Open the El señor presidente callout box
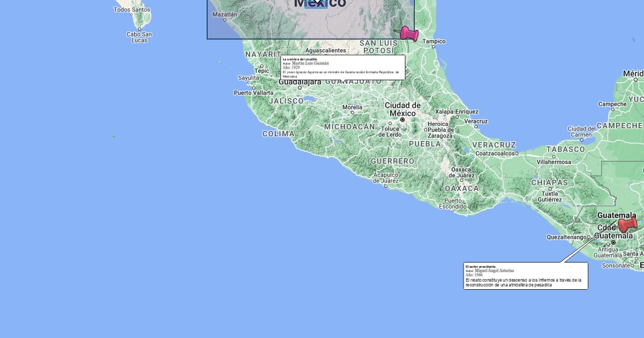The image size is (644, 338). coord(525,276)
